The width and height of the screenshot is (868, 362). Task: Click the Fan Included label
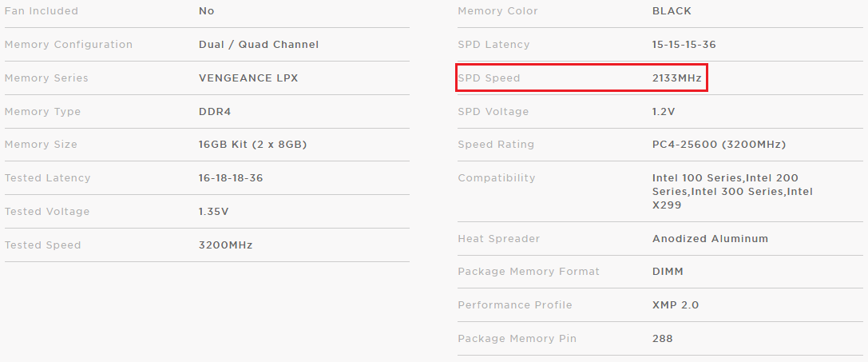[41, 11]
